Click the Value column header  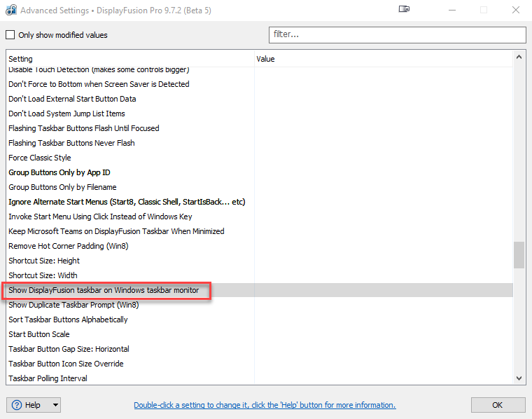click(383, 59)
